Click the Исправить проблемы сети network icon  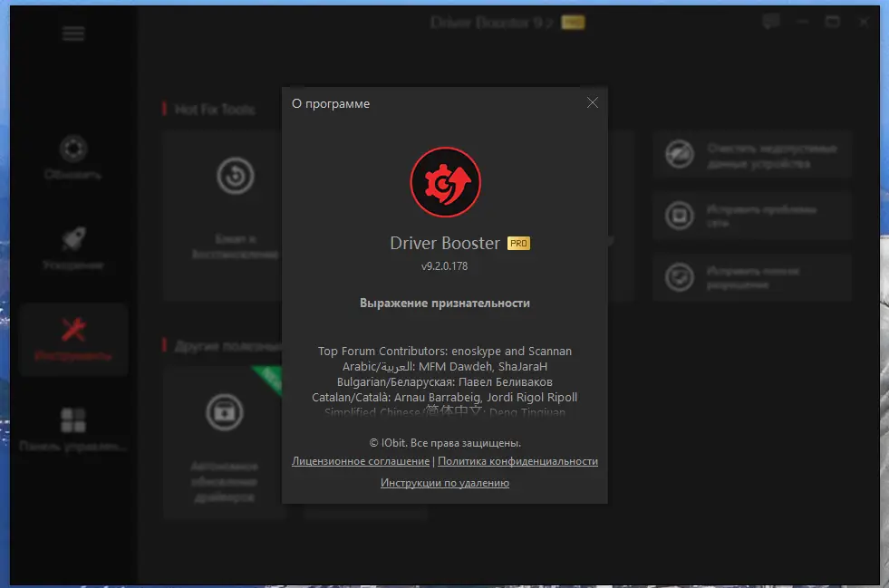678,214
